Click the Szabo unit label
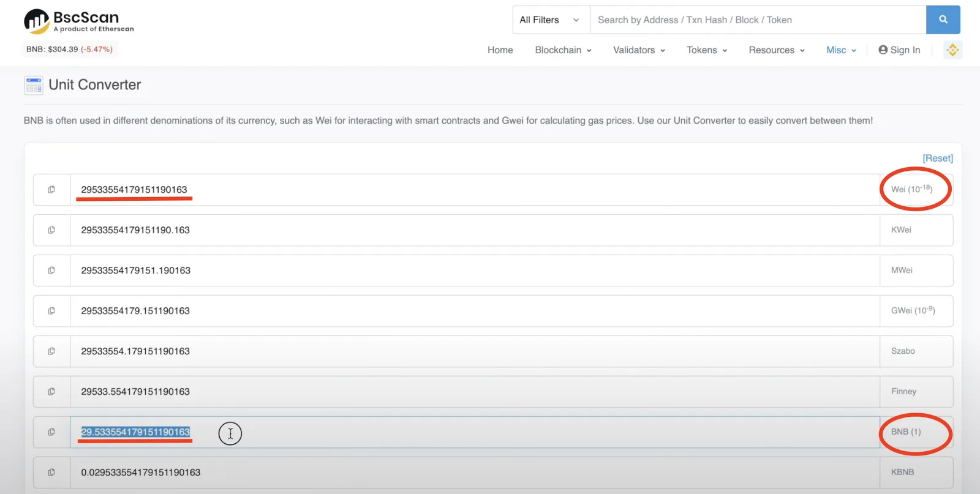Screen dimensions: 980x494 point(903,351)
